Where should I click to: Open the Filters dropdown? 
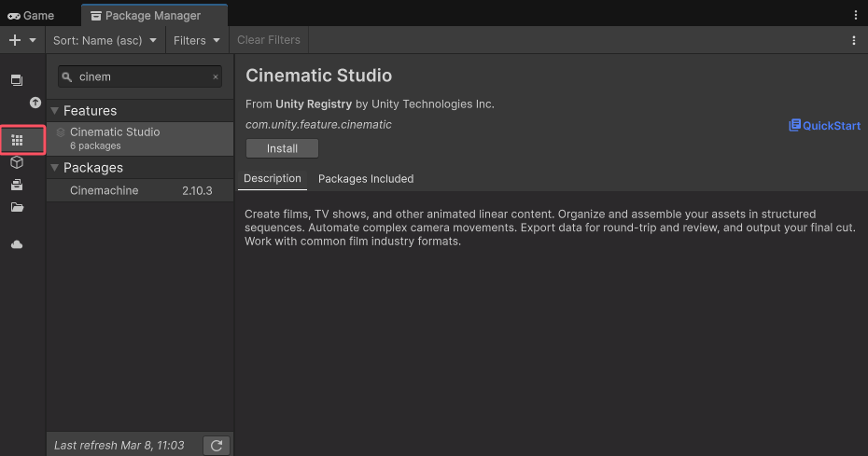[x=197, y=40]
